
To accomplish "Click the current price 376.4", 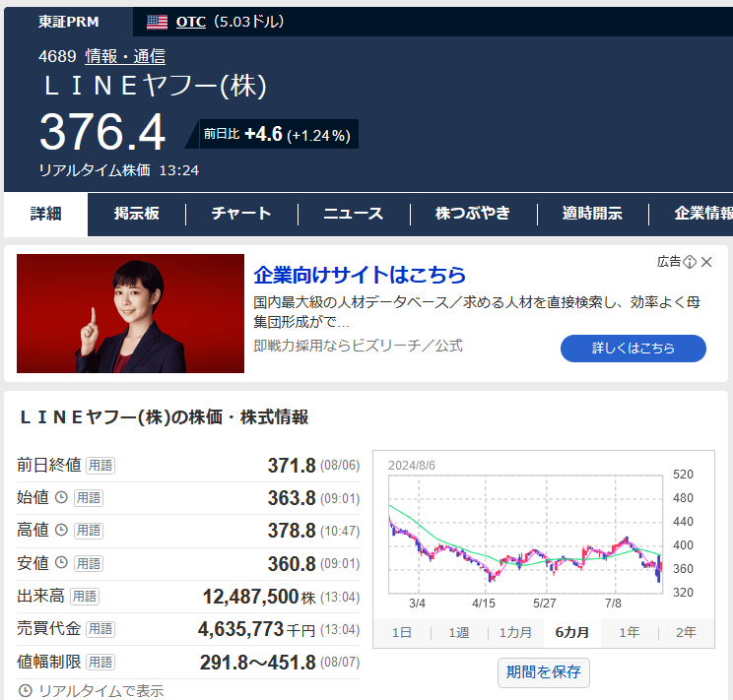I will [102, 132].
